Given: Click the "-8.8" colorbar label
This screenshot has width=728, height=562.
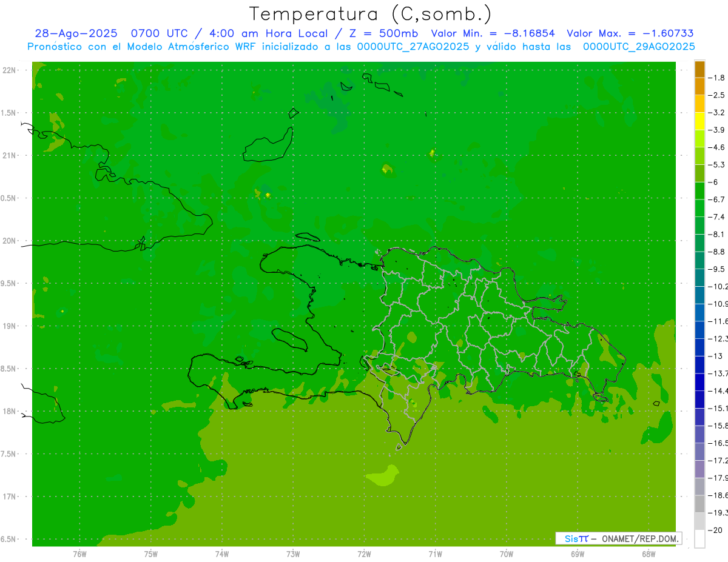Looking at the screenshot, I should [x=717, y=252].
